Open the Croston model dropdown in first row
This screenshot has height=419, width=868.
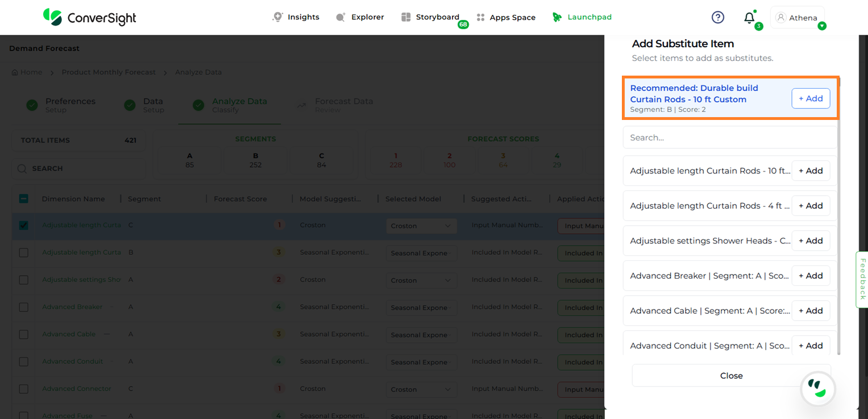[x=421, y=226]
